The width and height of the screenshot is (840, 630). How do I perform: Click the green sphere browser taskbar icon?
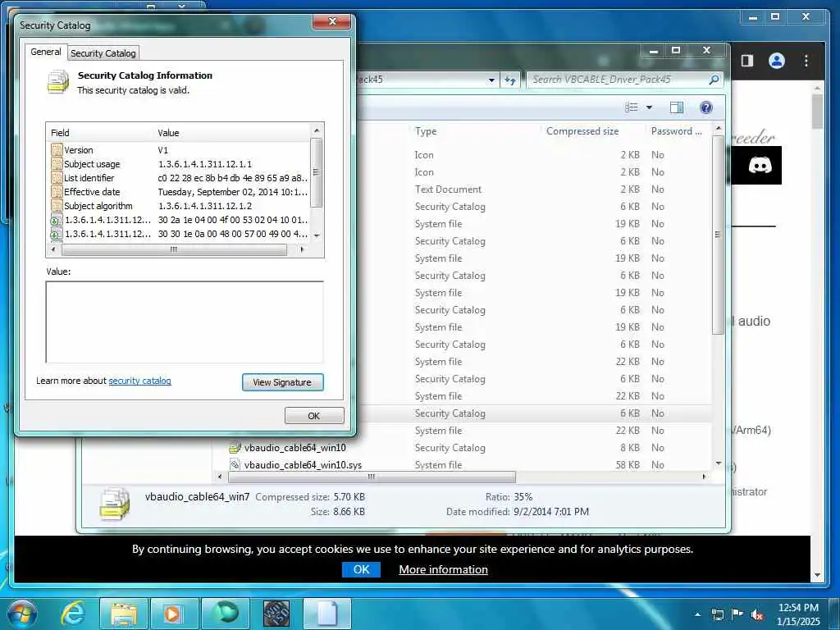[225, 614]
